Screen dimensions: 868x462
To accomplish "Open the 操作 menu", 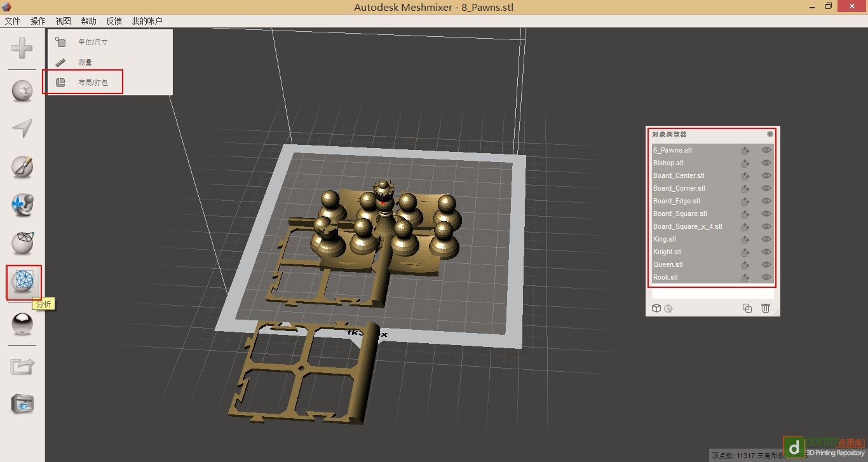I will click(38, 21).
